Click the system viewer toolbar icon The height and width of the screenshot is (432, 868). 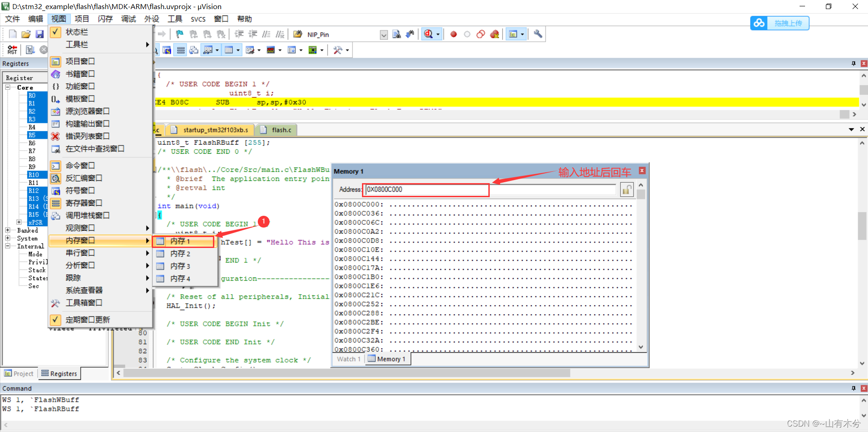(x=313, y=50)
